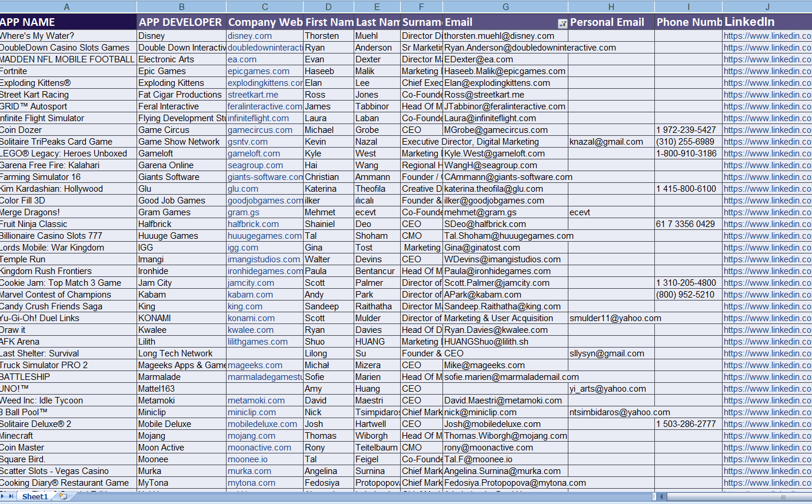Open LinkedIn link in Minecraft row

tap(767, 436)
